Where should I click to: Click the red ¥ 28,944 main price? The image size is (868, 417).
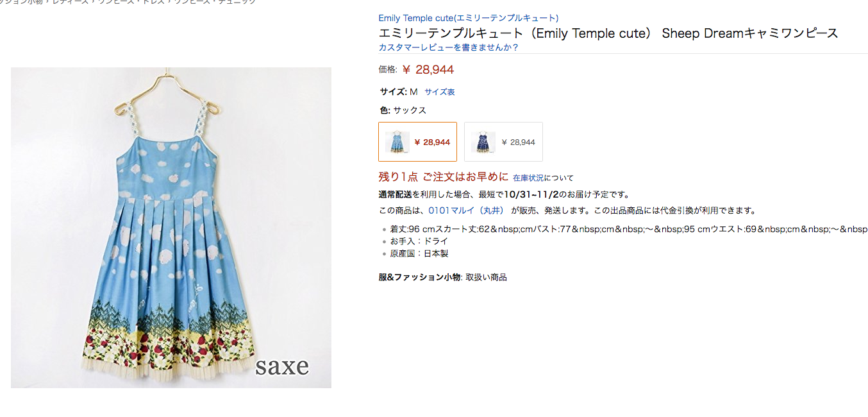428,69
